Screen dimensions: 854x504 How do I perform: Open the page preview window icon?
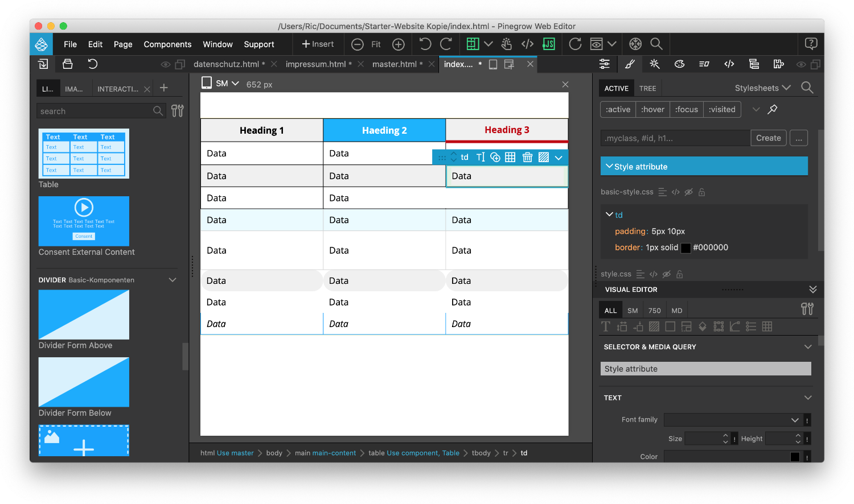point(596,44)
